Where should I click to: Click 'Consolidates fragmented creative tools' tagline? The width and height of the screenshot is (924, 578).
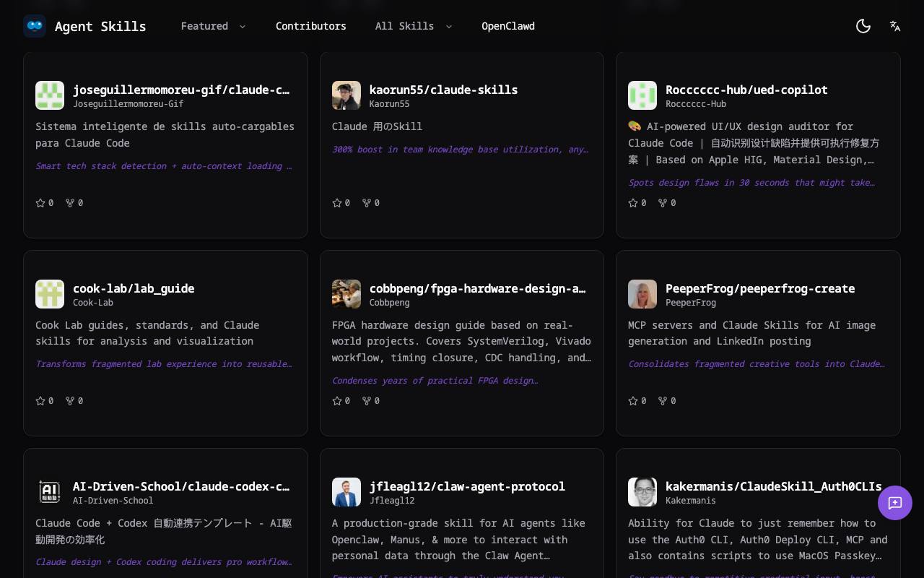click(757, 364)
